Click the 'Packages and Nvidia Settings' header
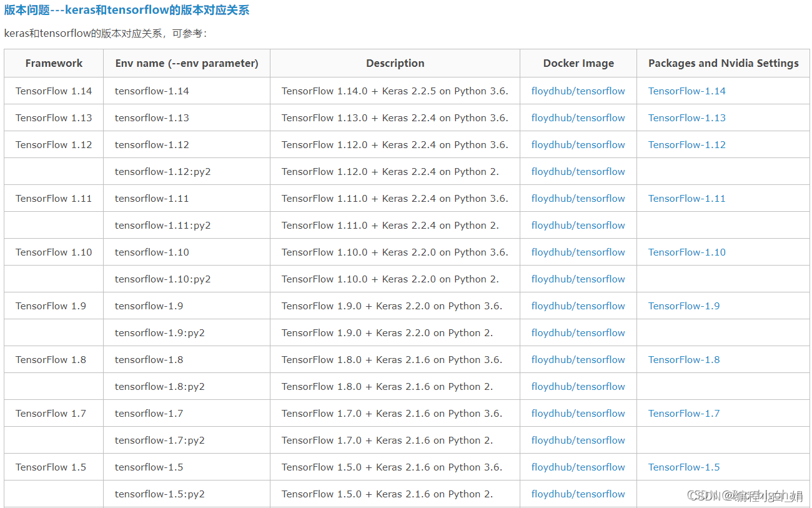812x508 pixels. pos(723,63)
